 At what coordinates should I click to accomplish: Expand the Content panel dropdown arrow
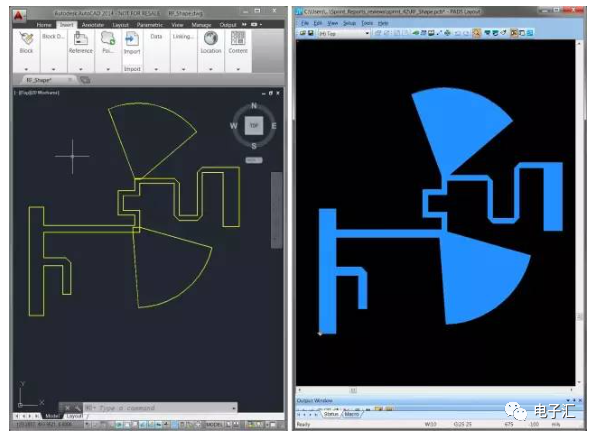[238, 69]
